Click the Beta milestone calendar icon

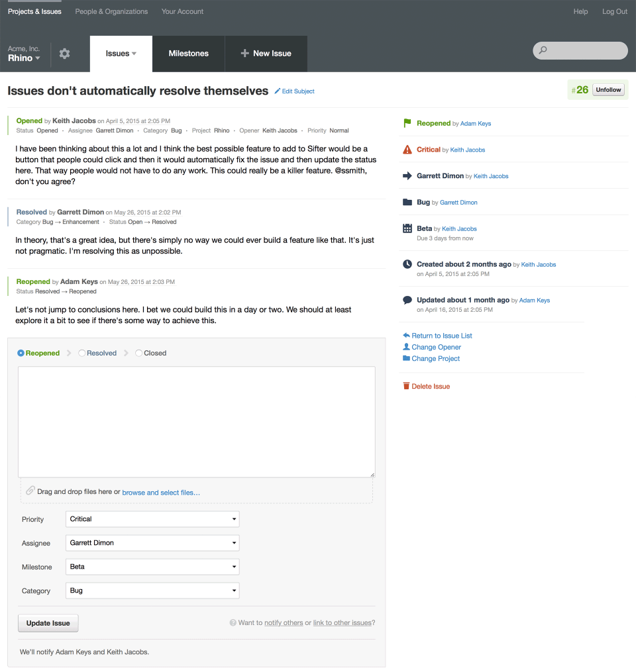point(407,228)
